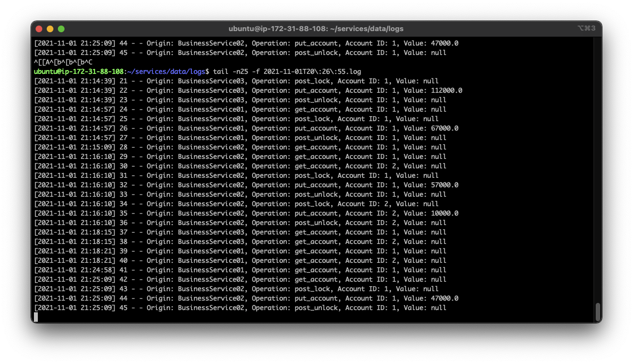Click the green prompt ubuntu@ip-172-31-88-108
The height and width of the screenshot is (364, 633).
coord(79,72)
